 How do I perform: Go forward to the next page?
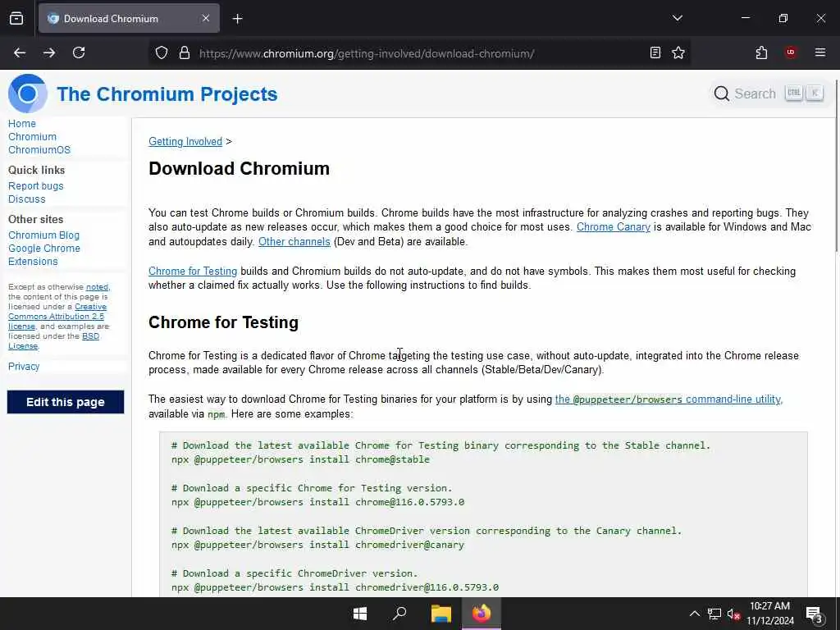point(49,52)
